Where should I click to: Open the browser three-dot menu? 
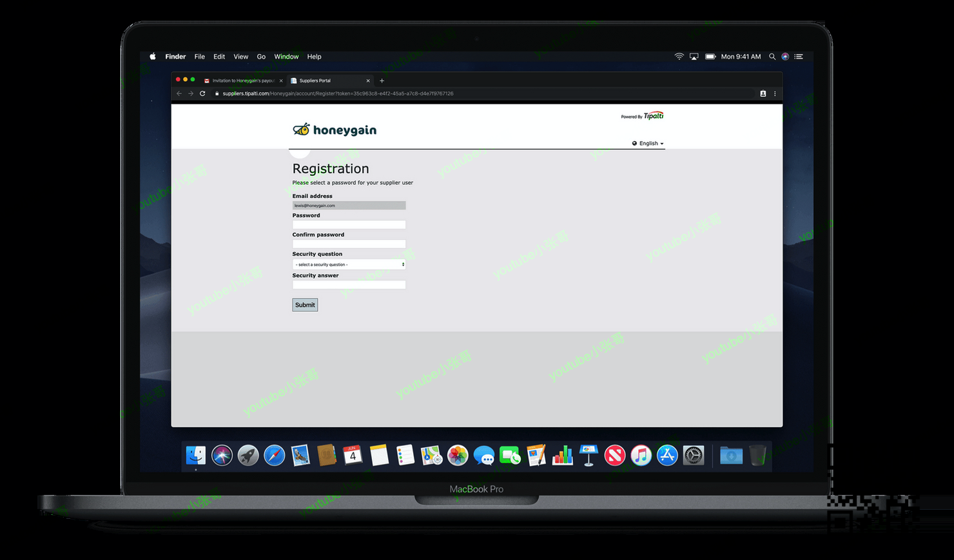click(775, 93)
